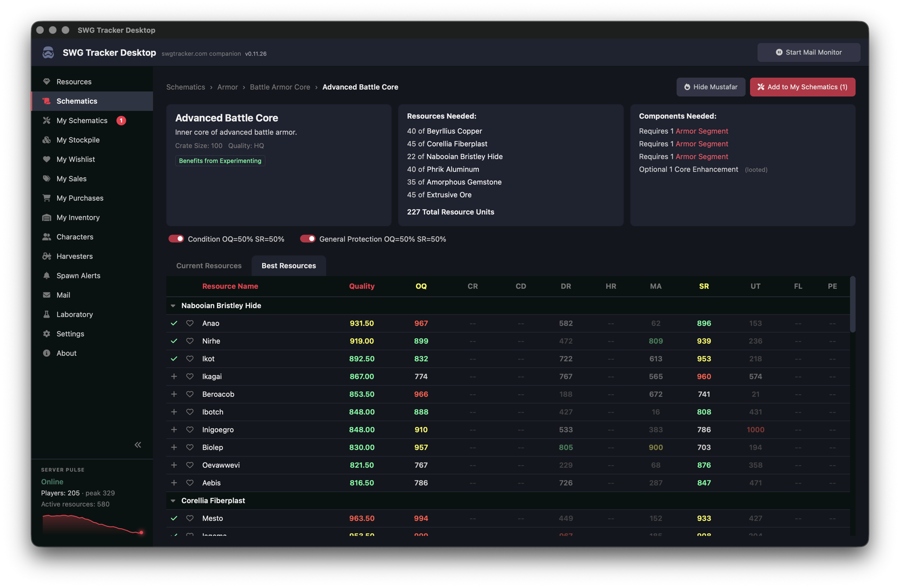This screenshot has height=588, width=900.
Task: Add Ibotch using its plus icon
Action: [x=174, y=411]
